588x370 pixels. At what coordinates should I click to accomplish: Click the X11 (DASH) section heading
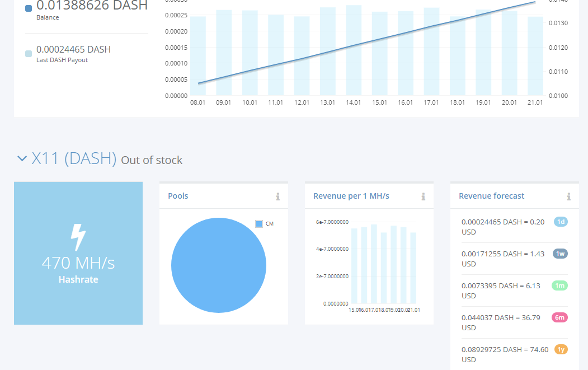pyautogui.click(x=74, y=158)
